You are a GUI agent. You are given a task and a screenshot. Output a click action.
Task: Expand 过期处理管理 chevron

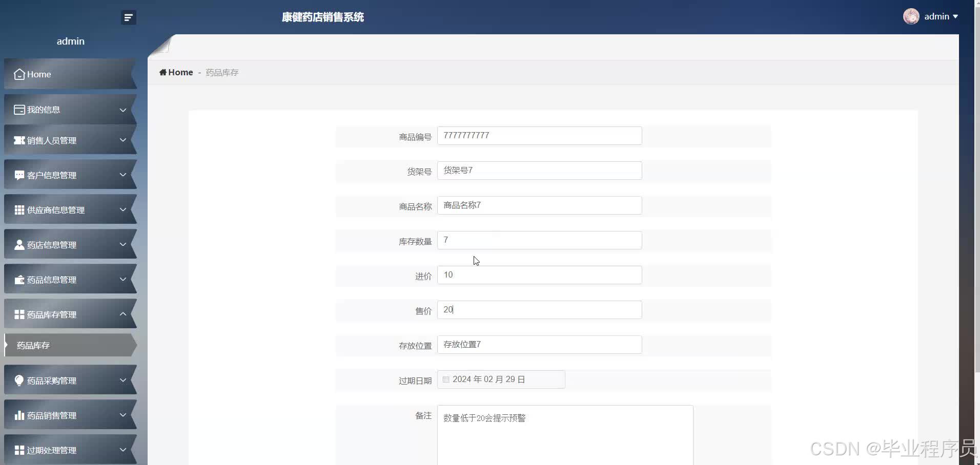[123, 450]
